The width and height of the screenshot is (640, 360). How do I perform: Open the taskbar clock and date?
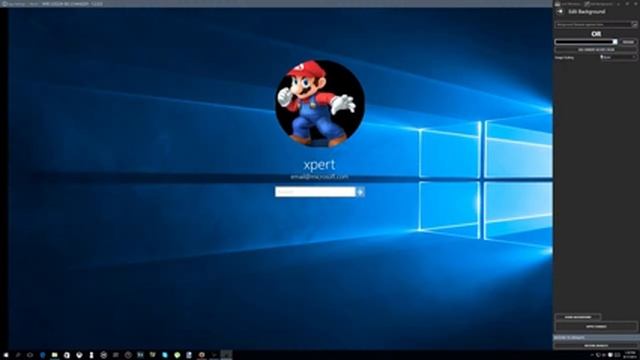(629, 355)
